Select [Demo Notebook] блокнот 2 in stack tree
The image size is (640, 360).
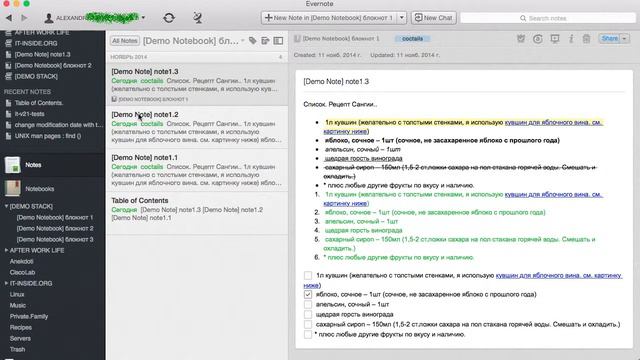click(x=55, y=229)
